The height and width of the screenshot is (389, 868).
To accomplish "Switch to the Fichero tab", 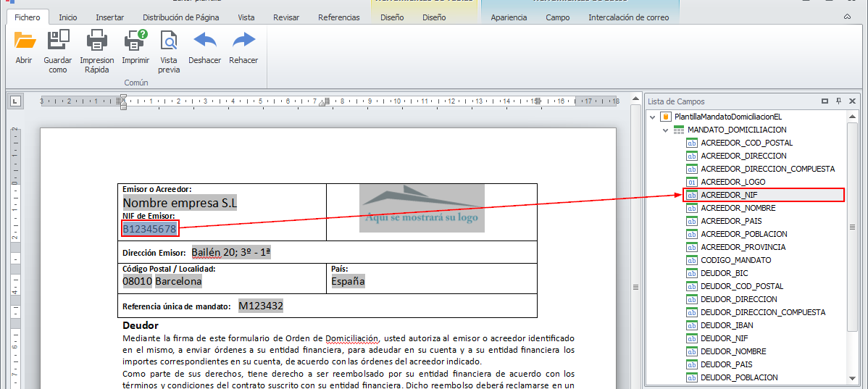I will click(x=27, y=17).
